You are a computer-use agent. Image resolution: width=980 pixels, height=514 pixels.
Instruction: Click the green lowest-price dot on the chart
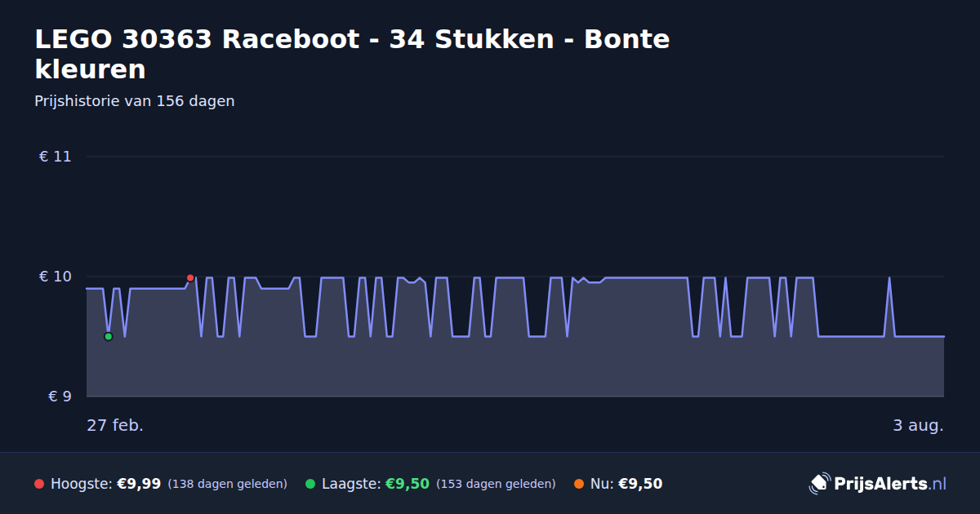pyautogui.click(x=108, y=336)
